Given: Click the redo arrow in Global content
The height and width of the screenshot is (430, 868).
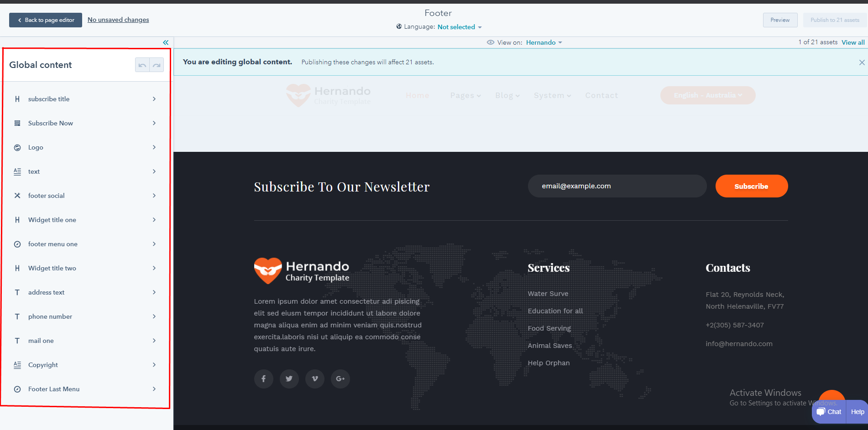Looking at the screenshot, I should point(157,65).
